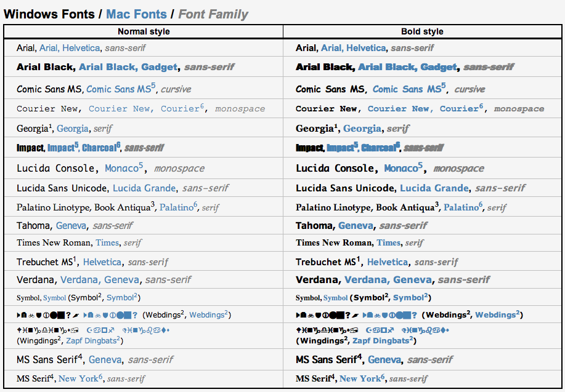The image size is (565, 392).
Task: Click the gray "Font Family" heading text
Action: point(213,14)
